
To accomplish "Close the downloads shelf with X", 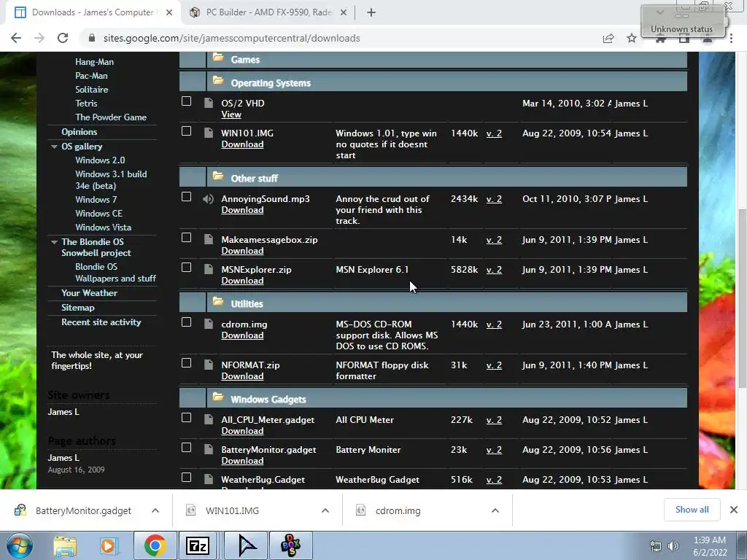I will (734, 510).
